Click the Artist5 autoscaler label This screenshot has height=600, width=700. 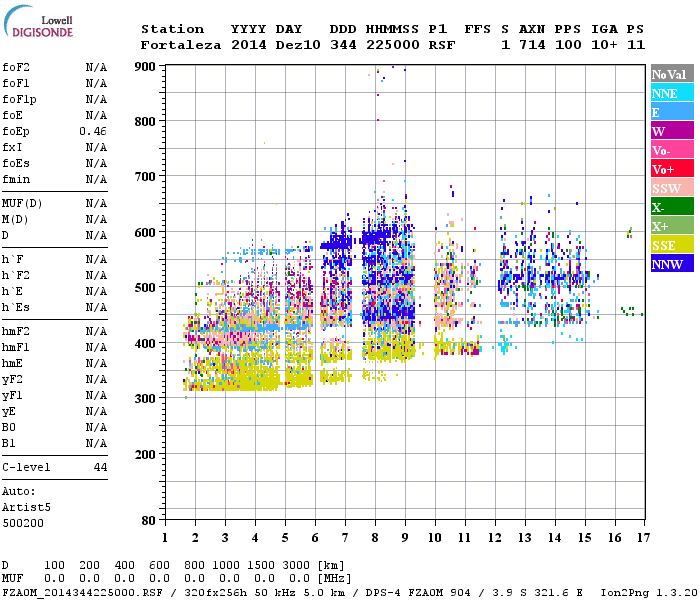point(26,508)
